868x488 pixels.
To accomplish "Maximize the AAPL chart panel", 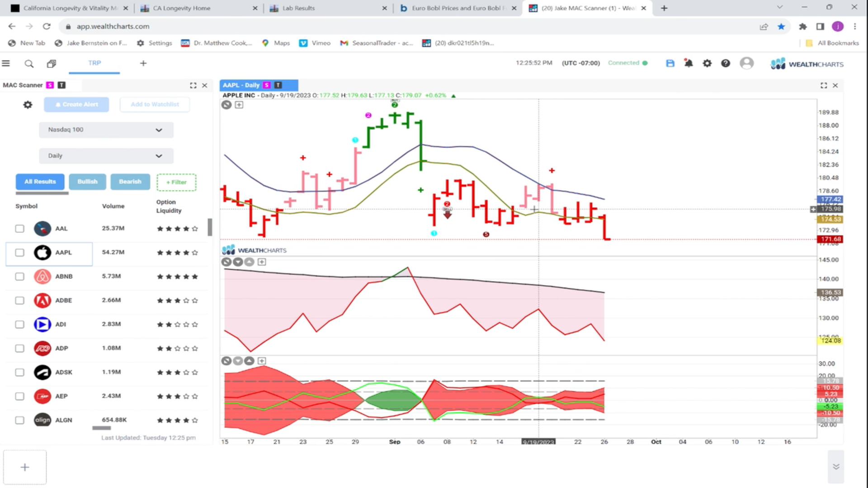I will pyautogui.click(x=824, y=85).
